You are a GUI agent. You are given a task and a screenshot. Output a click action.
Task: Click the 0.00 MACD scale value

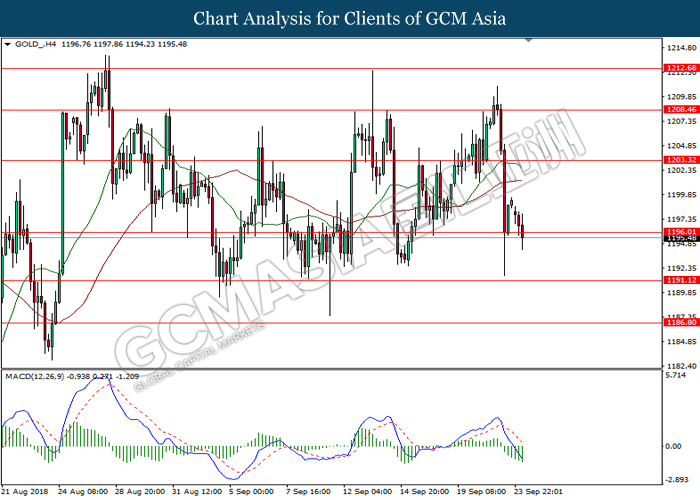click(674, 446)
